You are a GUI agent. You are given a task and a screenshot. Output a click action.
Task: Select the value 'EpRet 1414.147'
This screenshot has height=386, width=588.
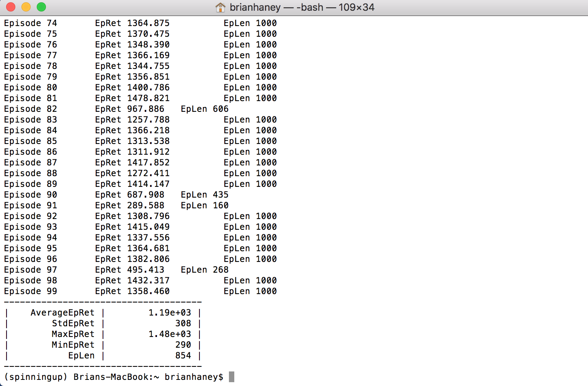pos(132,184)
